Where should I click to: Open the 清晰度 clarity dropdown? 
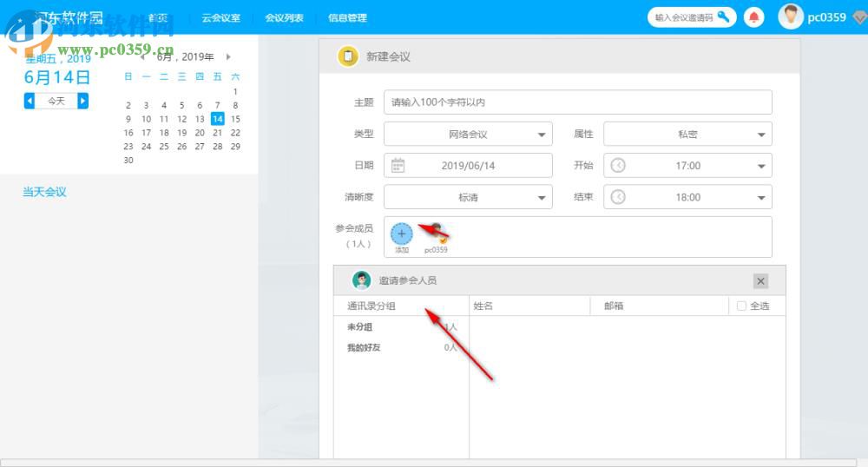469,197
